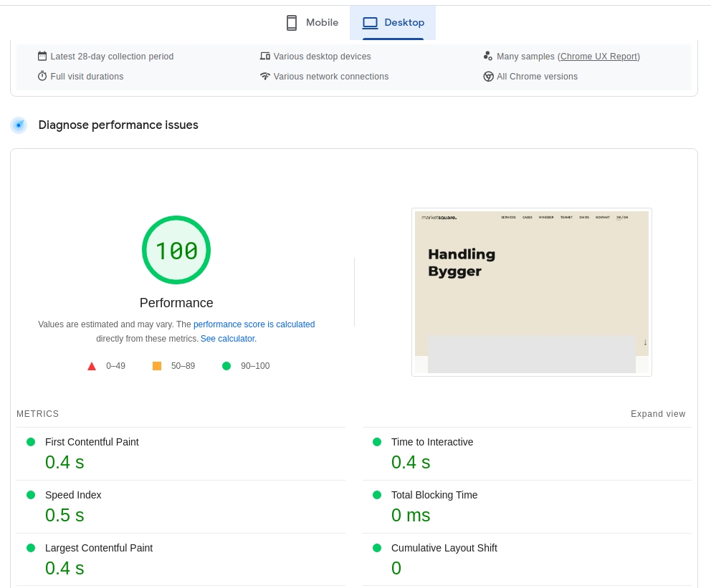
Task: Expand view of the metrics section
Action: [x=658, y=414]
